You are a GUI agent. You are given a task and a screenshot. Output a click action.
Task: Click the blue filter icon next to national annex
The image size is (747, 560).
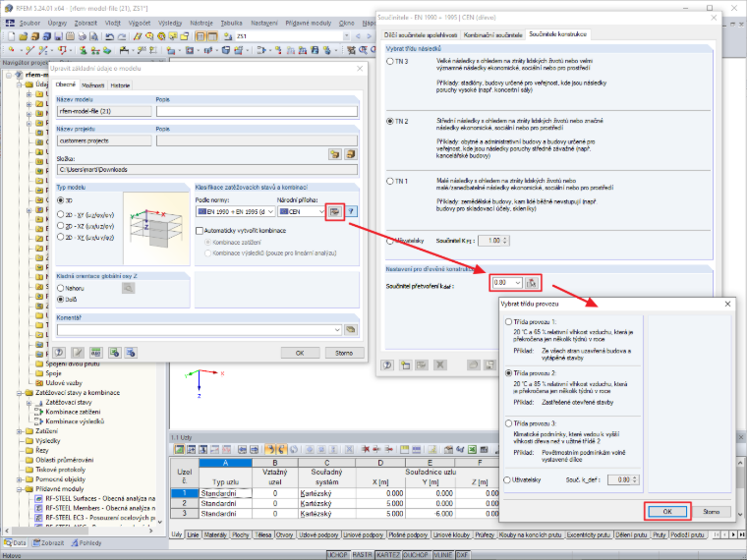click(x=351, y=211)
